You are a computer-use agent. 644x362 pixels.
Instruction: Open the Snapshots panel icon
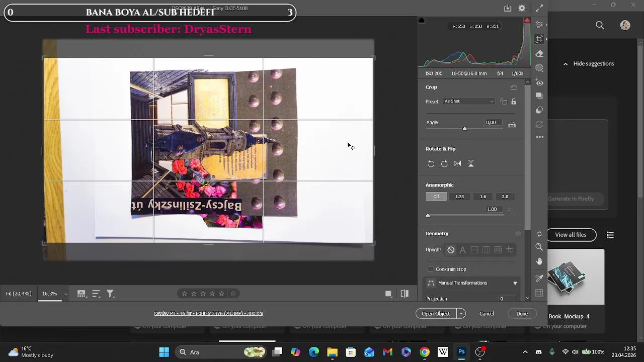(539, 96)
